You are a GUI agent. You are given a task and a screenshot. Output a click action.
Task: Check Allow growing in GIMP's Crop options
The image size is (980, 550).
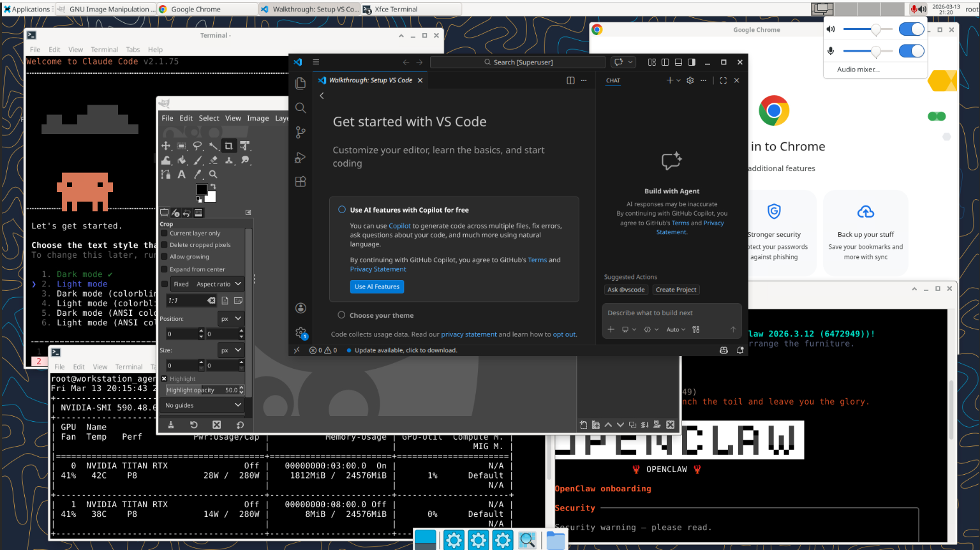point(165,256)
